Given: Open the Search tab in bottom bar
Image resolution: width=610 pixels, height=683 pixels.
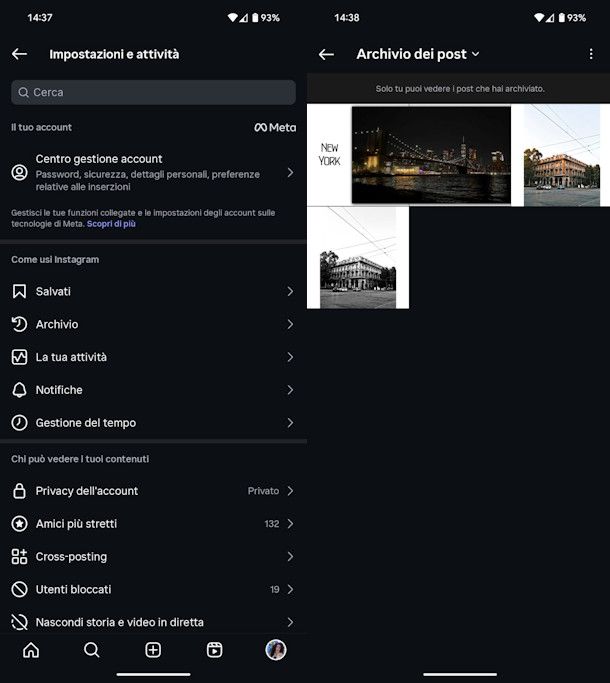Looking at the screenshot, I should point(92,650).
